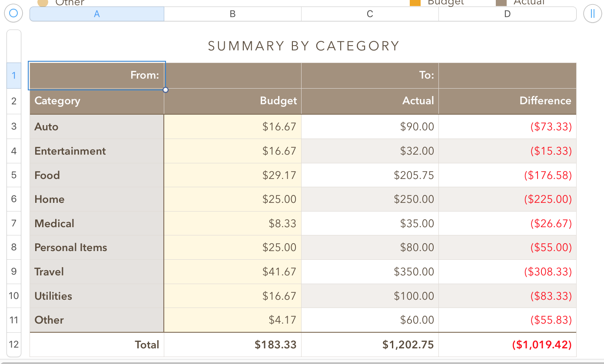
Task: Click the brown Actual legend swatch
Action: coord(501,3)
